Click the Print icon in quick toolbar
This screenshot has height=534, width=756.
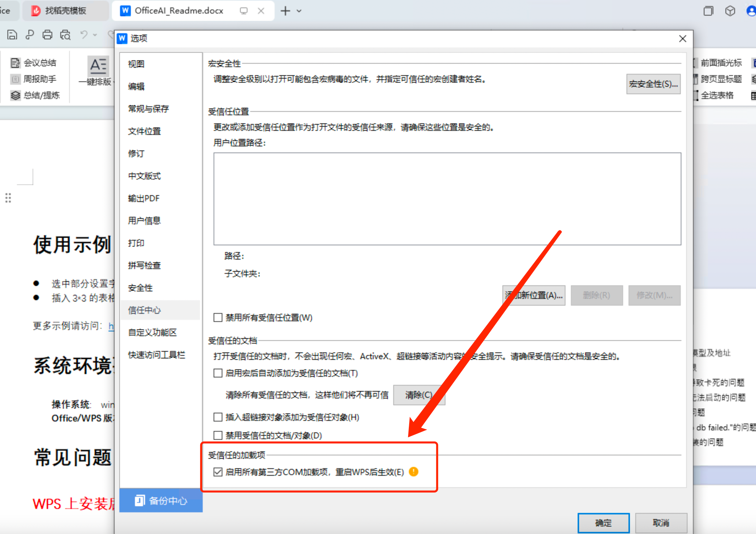(47, 35)
